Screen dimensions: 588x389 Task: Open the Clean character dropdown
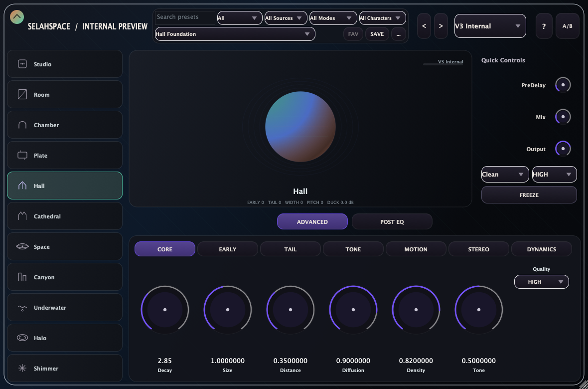(x=505, y=174)
